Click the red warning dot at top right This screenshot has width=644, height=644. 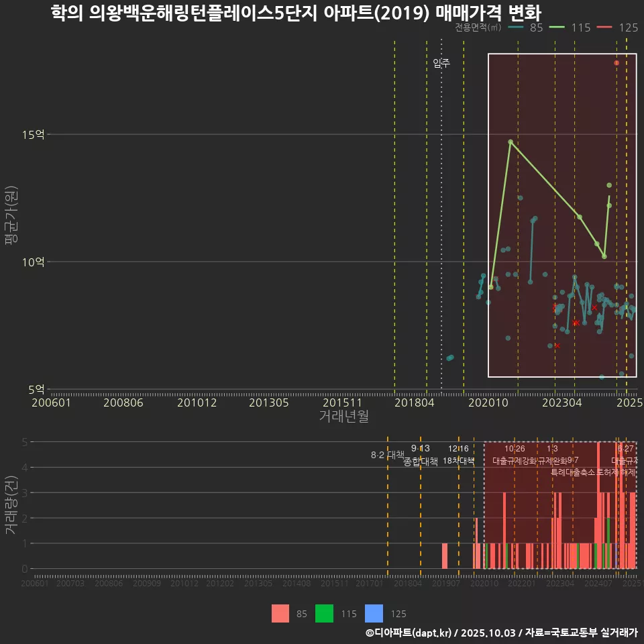[616, 61]
